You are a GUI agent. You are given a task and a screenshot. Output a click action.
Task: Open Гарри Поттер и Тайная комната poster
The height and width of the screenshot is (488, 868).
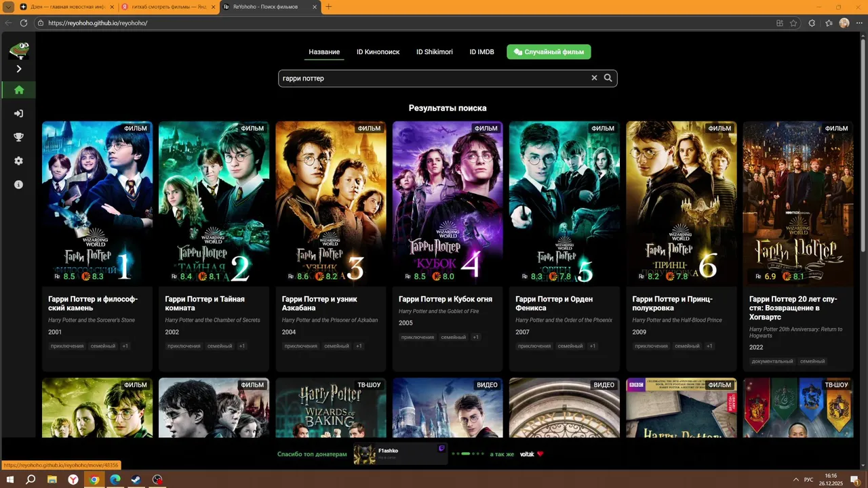pyautogui.click(x=214, y=203)
